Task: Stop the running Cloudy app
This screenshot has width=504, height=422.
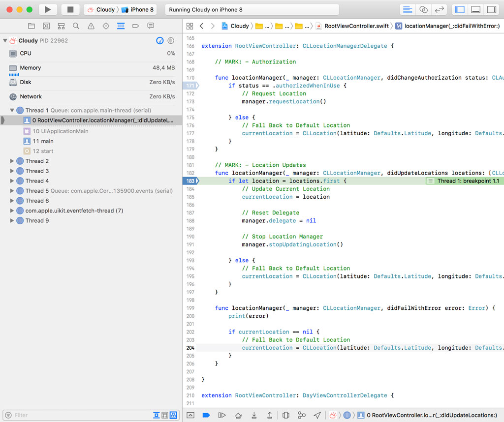Action: pos(69,9)
